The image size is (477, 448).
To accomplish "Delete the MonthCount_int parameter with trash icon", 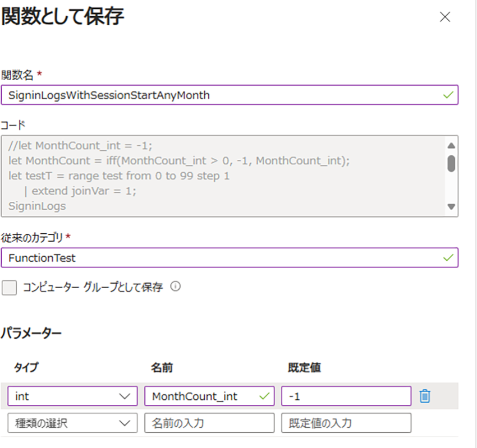I will click(425, 396).
